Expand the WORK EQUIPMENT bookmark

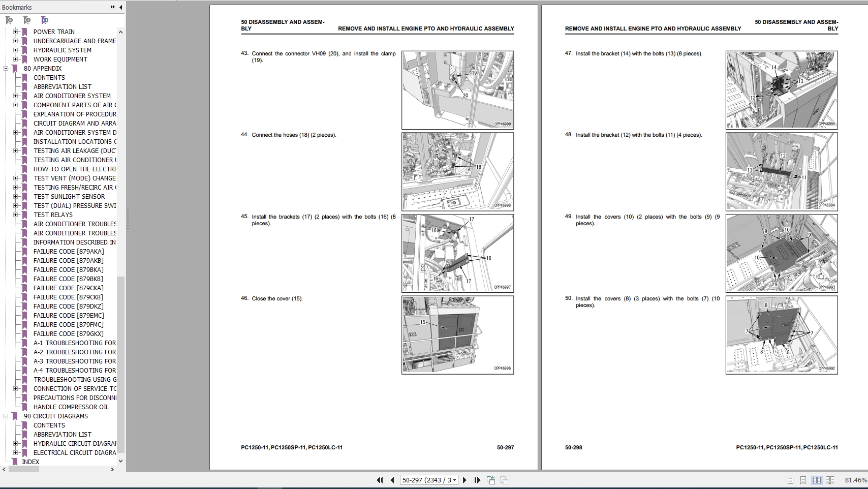[x=15, y=59]
